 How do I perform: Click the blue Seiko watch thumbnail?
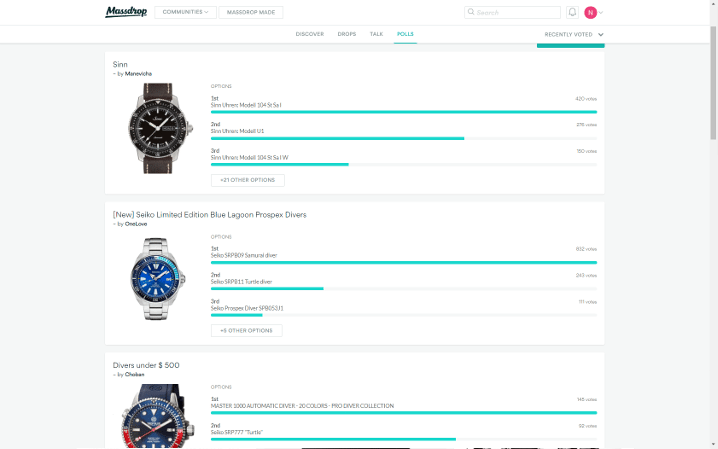(158, 279)
